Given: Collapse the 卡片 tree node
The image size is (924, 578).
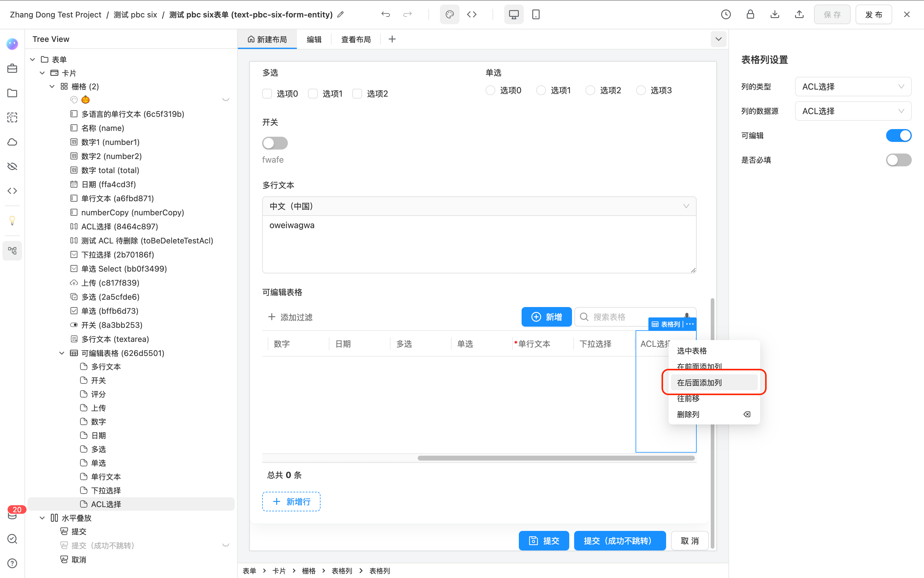Looking at the screenshot, I should 42,73.
